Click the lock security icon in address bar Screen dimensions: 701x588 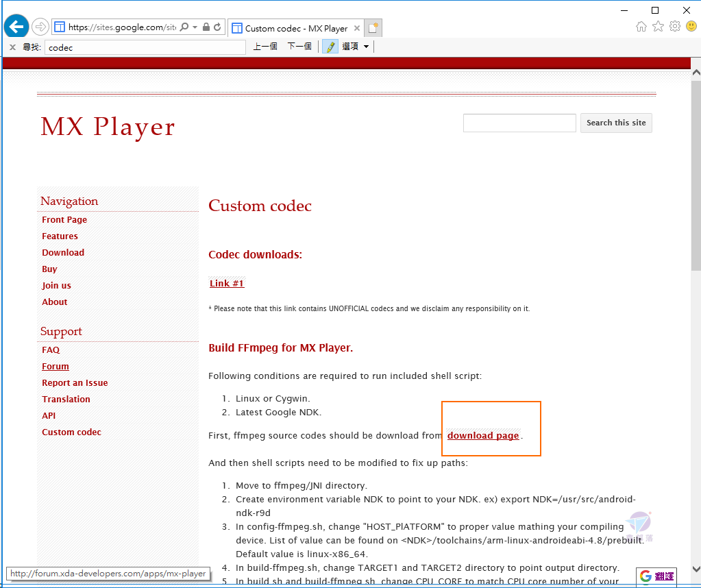[x=206, y=27]
